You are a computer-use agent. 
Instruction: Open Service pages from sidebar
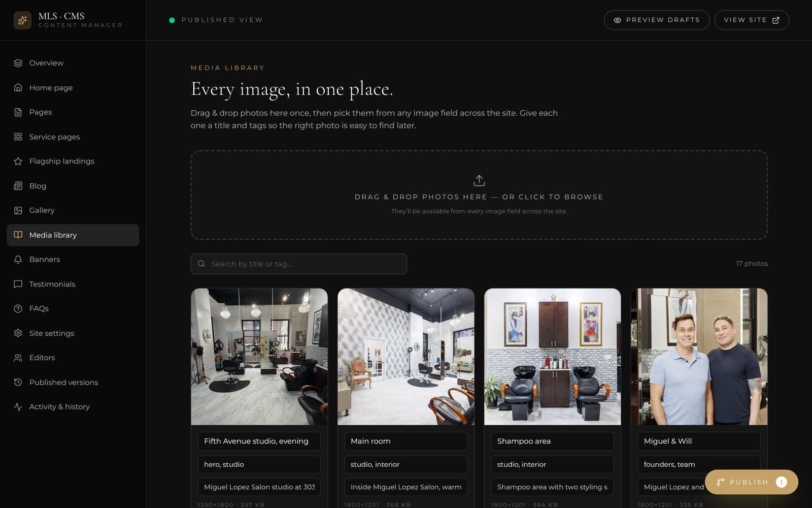(x=73, y=137)
